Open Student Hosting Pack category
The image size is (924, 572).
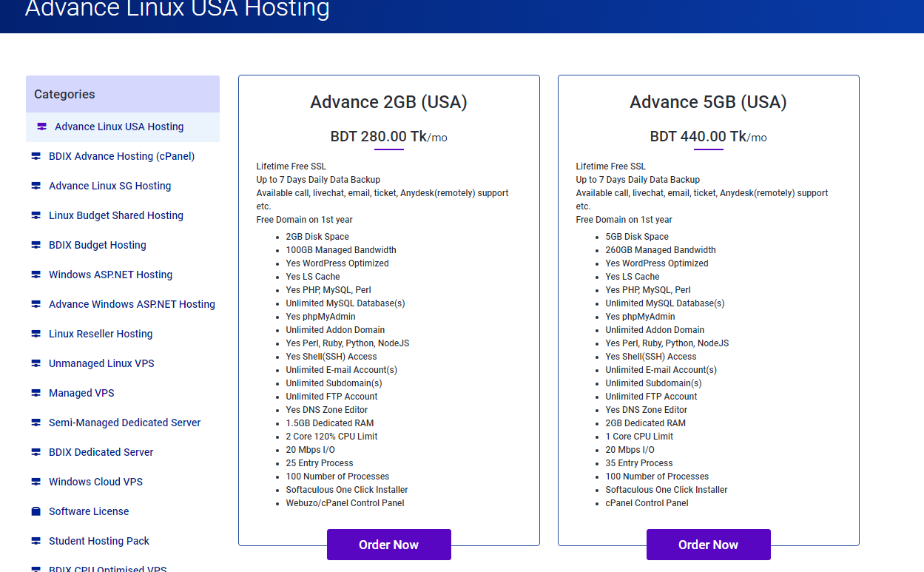pos(98,541)
